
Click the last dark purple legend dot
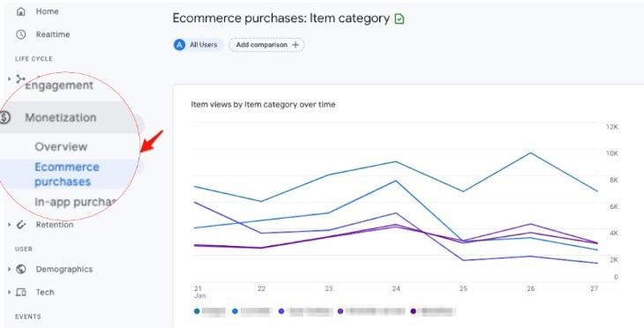coord(413,311)
